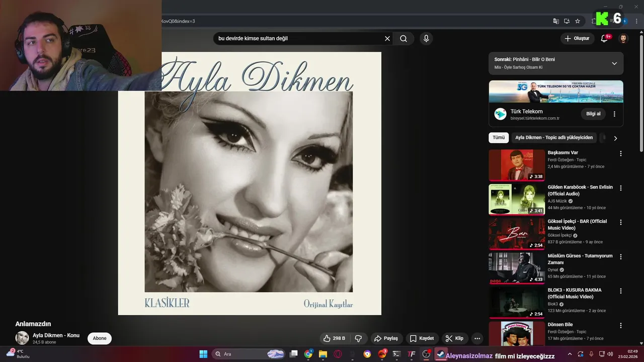Open Task View on the taskbar
The height and width of the screenshot is (362, 644).
294,354
